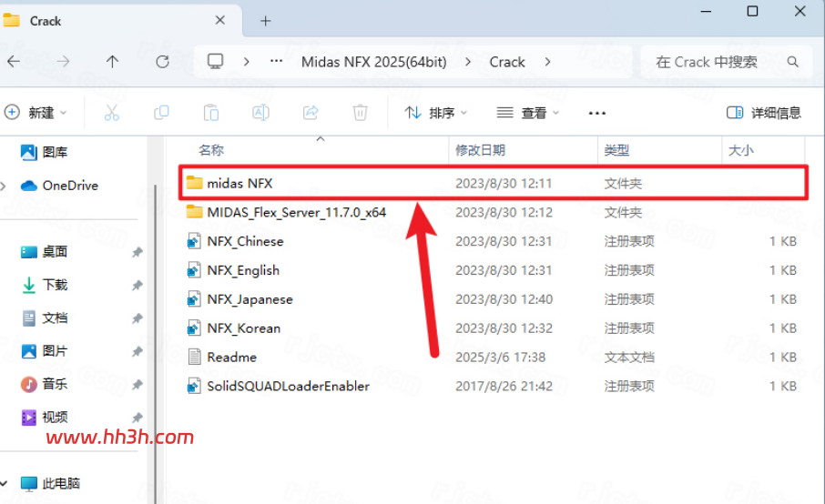The width and height of the screenshot is (825, 504).
Task: Refresh the current folder view
Action: (163, 62)
